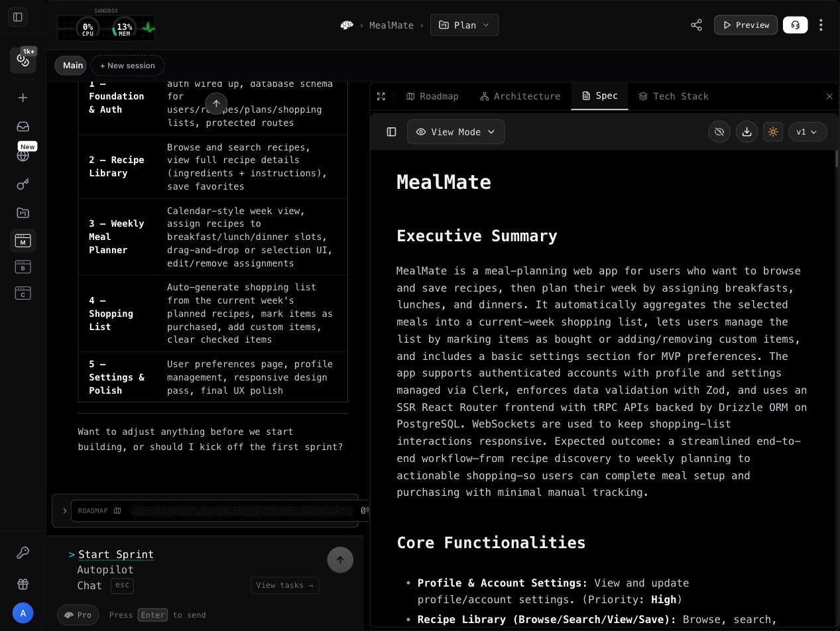Close the document panel
The width and height of the screenshot is (840, 631).
coord(829,97)
